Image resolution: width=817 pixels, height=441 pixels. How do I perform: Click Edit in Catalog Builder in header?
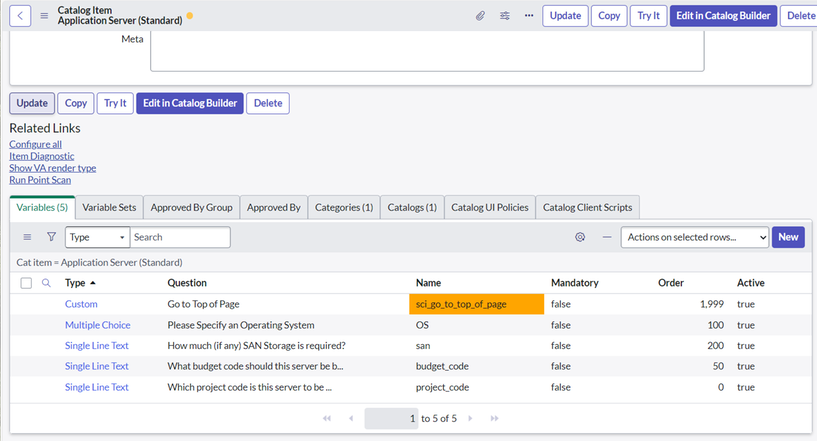[x=723, y=16]
